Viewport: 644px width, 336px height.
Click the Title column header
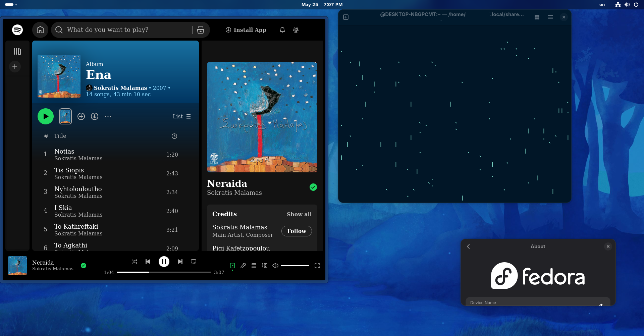coord(60,136)
